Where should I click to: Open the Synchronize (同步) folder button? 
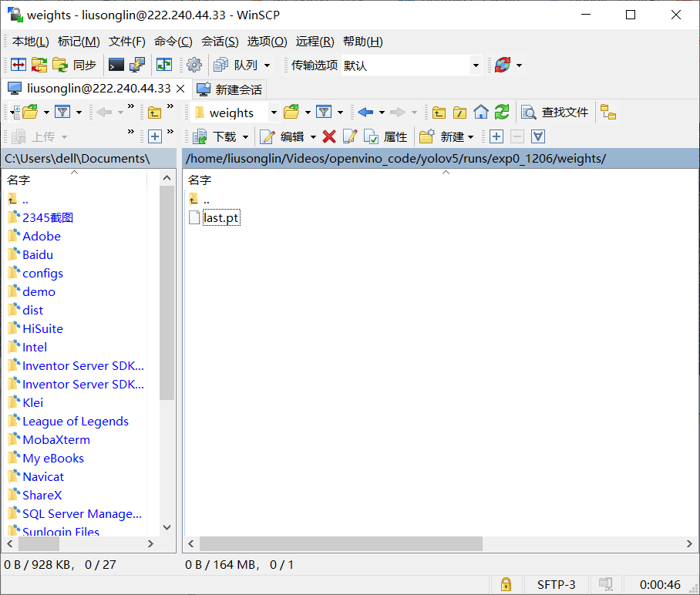[74, 66]
